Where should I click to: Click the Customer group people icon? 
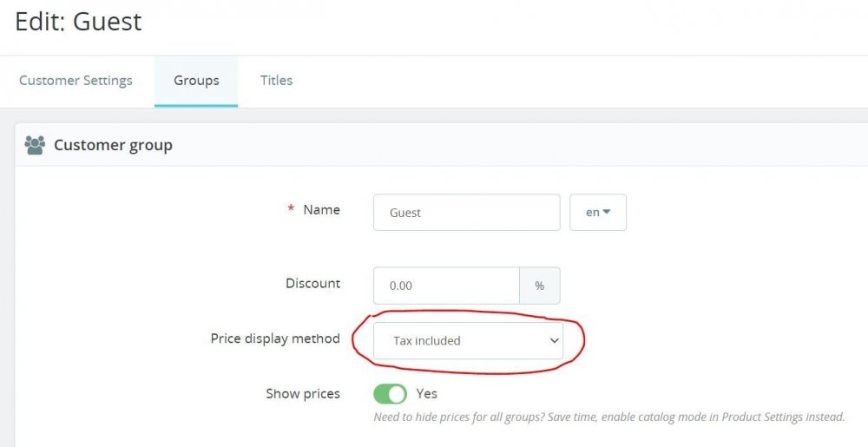(x=35, y=146)
